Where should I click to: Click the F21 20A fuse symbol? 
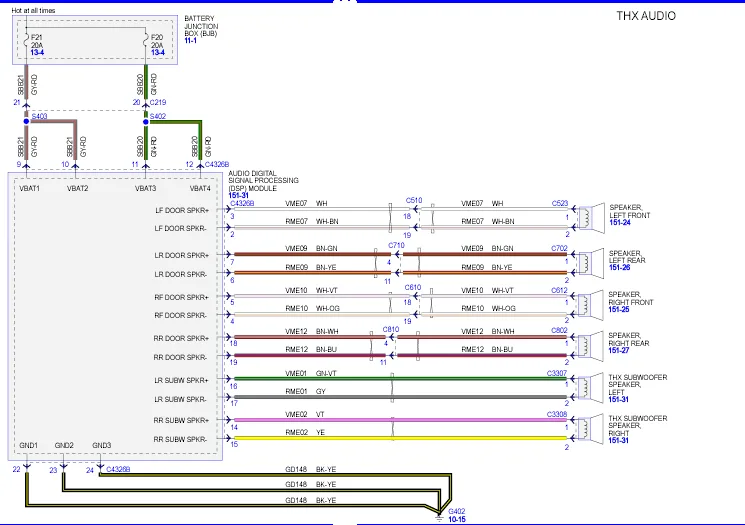(x=27, y=41)
